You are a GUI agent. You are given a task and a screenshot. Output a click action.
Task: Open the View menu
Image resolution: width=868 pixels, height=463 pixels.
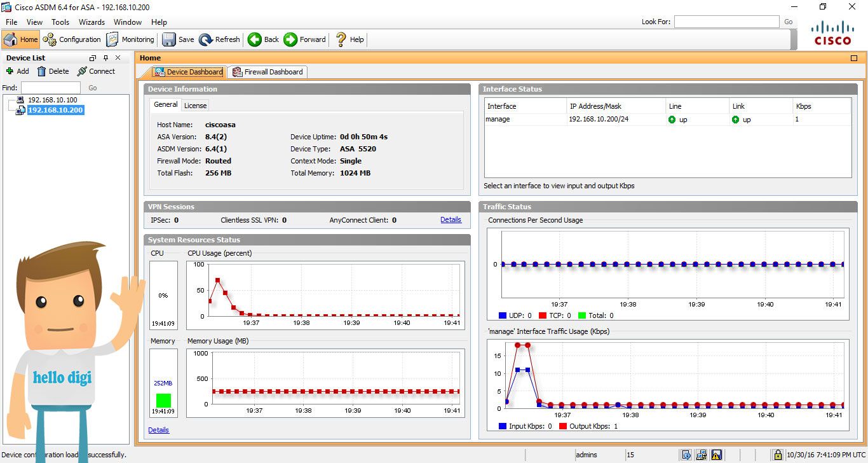[35, 22]
